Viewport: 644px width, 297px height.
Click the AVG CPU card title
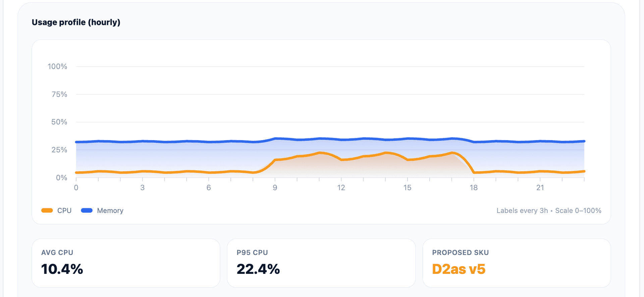57,253
